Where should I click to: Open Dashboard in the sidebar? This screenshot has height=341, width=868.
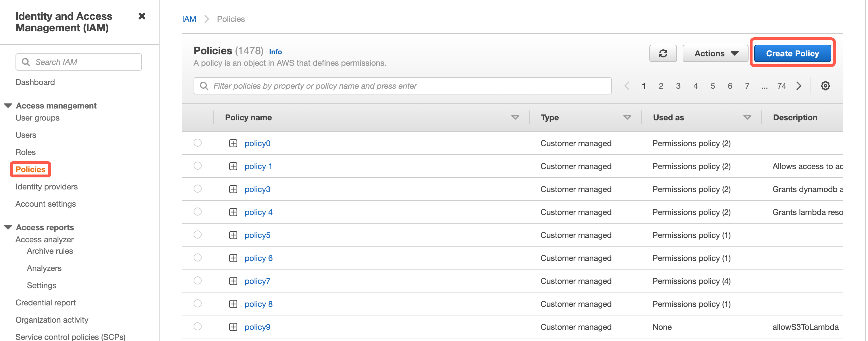point(35,82)
